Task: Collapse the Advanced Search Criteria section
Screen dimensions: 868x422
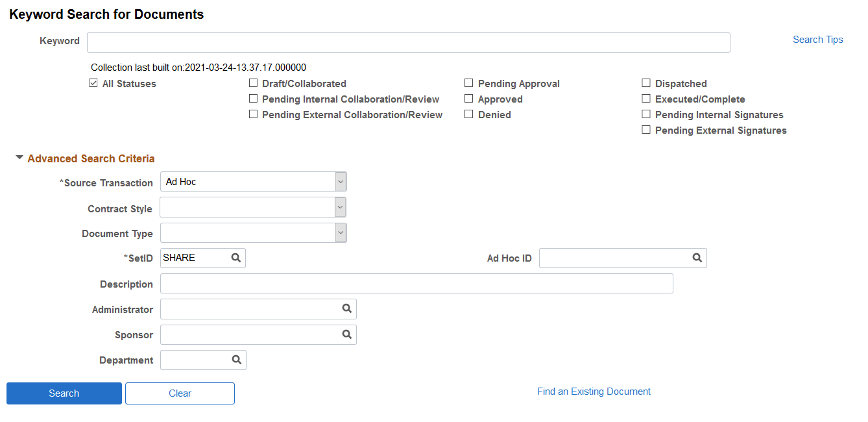Action: (x=19, y=157)
